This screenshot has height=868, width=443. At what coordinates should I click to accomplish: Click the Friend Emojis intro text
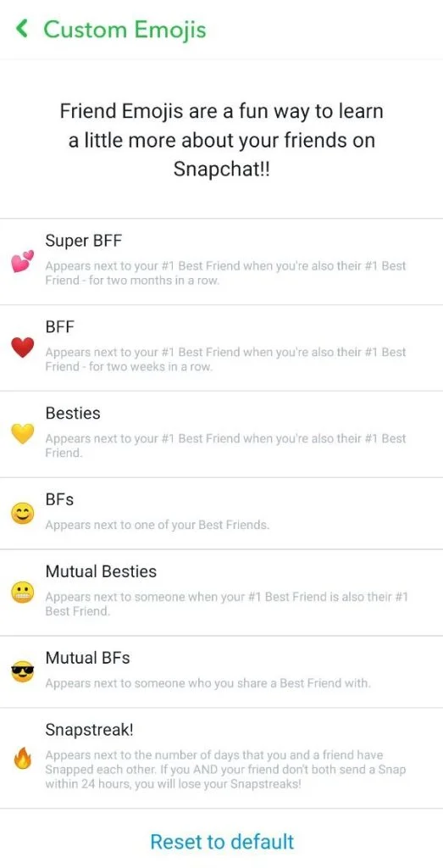[221, 140]
